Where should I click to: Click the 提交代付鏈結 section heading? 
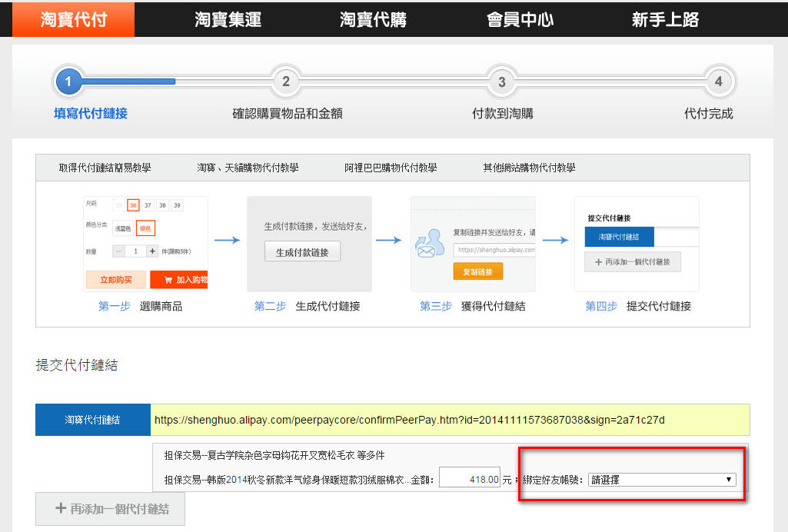click(x=76, y=365)
